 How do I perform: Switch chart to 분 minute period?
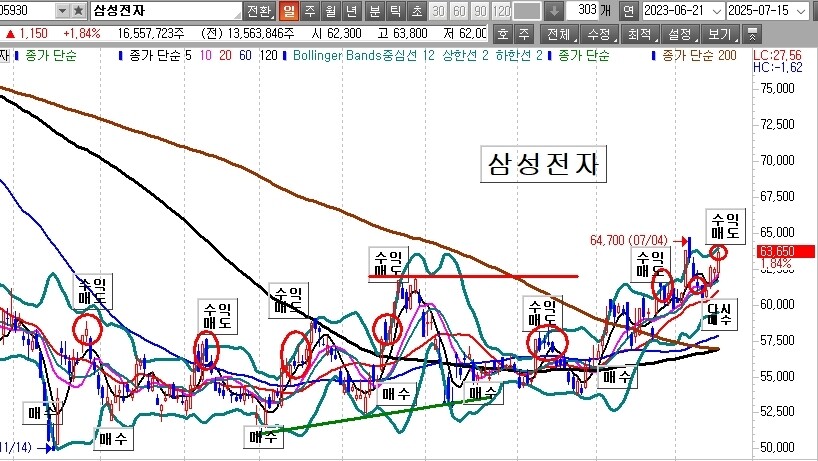tap(375, 10)
